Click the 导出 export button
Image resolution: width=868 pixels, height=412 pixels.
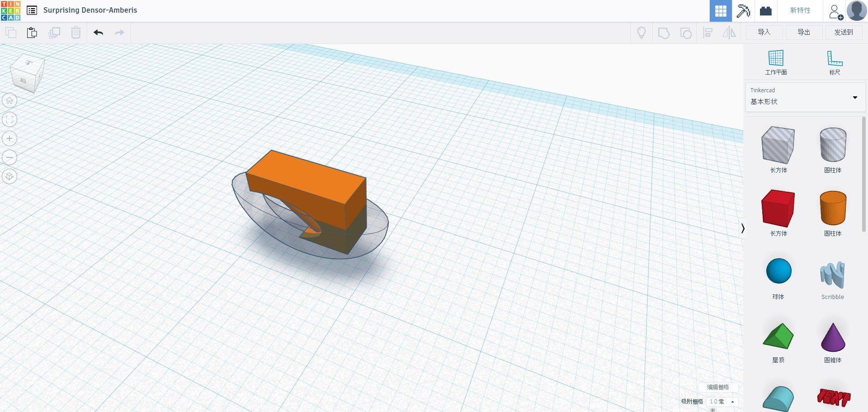804,32
